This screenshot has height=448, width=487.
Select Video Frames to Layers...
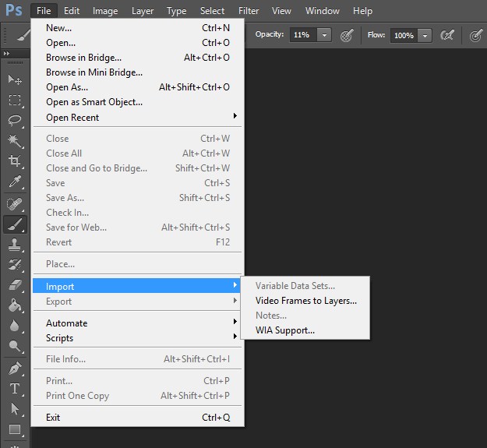[305, 301]
